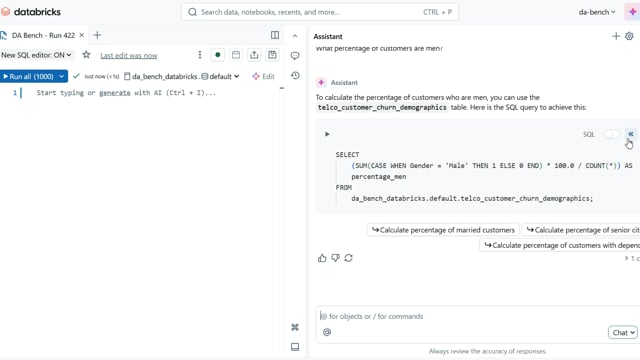Toggle the green compute status indicator

(x=218, y=55)
